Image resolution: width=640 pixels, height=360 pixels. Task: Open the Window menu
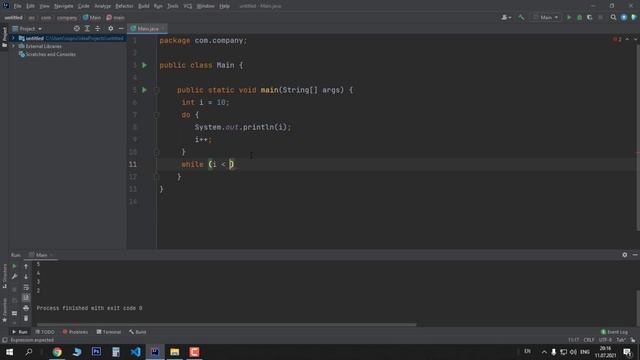[205, 6]
